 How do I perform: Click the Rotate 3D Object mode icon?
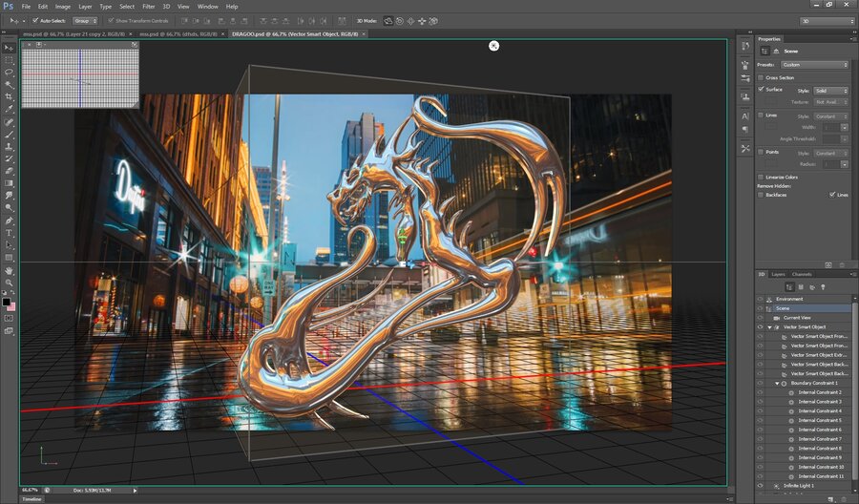coord(388,21)
